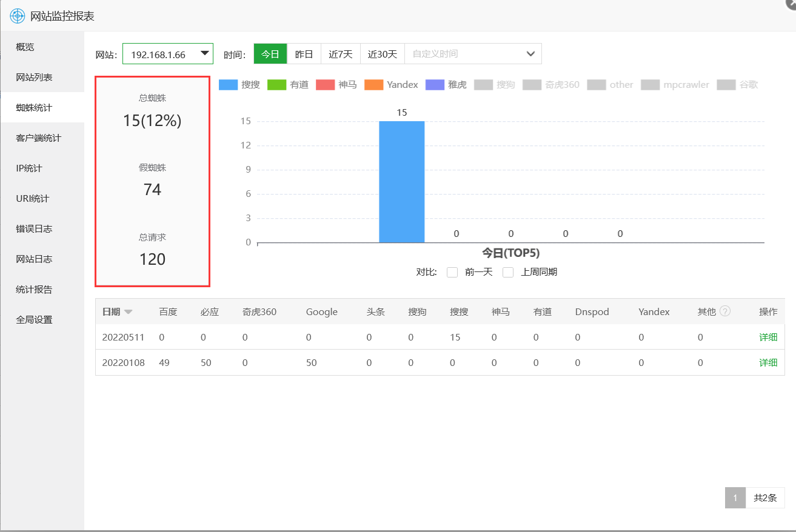Click the Google column header
This screenshot has width=796, height=532.
point(322,312)
